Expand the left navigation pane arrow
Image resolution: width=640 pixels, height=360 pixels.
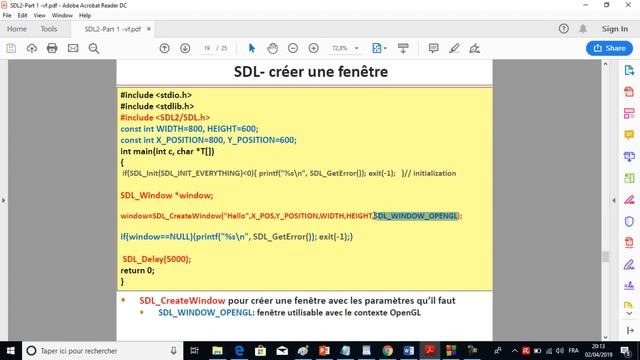(4, 200)
